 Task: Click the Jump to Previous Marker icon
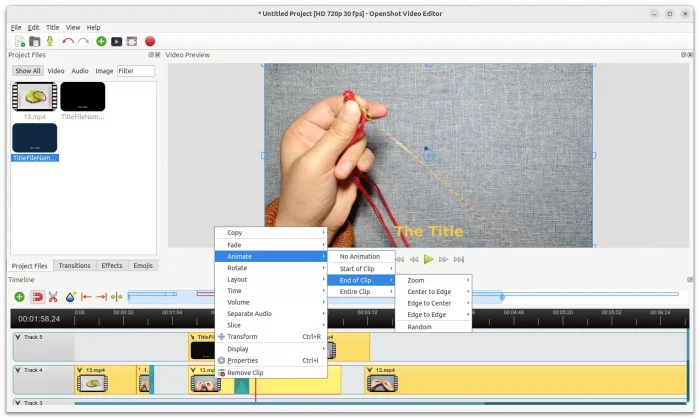tap(86, 297)
